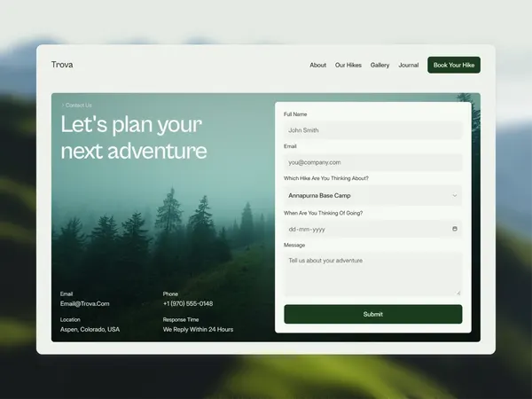Open the Journal nav link
This screenshot has width=532, height=399.
tap(409, 65)
